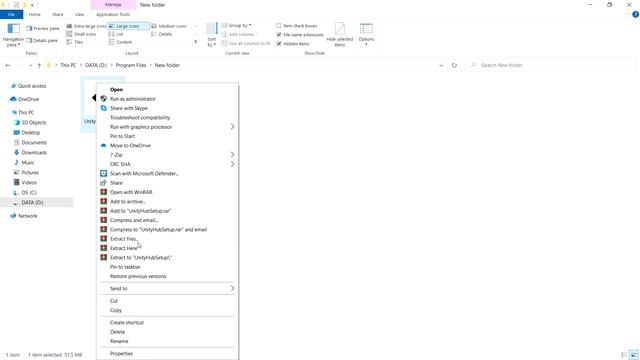The image size is (640, 360).
Task: Select Downloads in sidebar
Action: (x=30, y=153)
